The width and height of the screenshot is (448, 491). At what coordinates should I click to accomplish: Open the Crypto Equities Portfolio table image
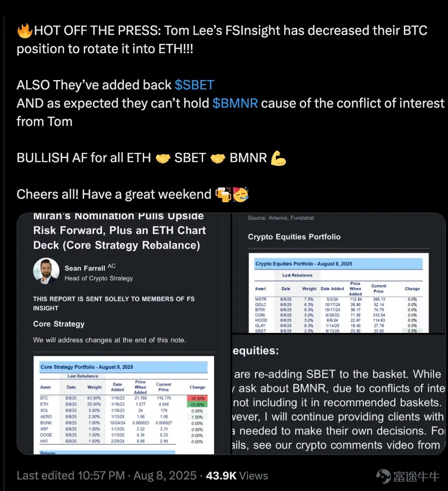(338, 273)
